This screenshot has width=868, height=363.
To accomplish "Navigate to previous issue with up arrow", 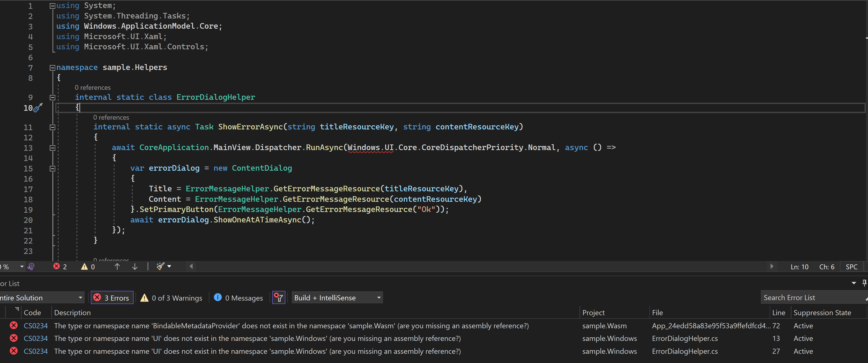I will tap(117, 266).
